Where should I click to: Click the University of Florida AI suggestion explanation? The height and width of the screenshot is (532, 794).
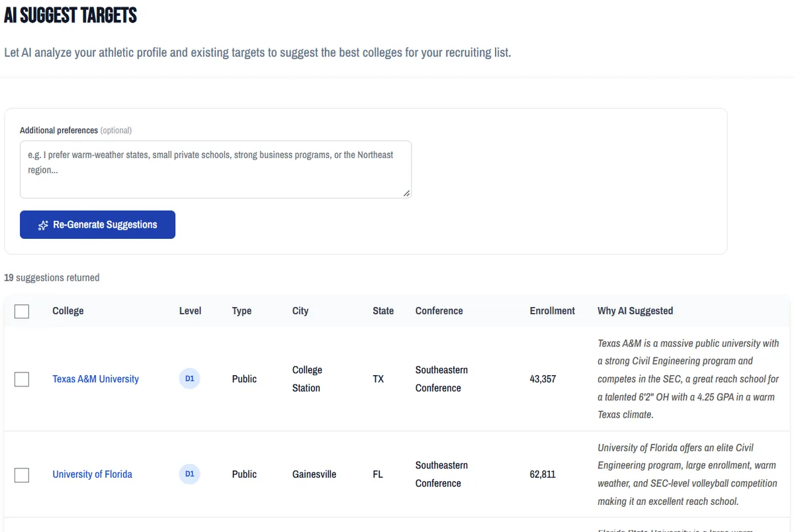click(687, 474)
